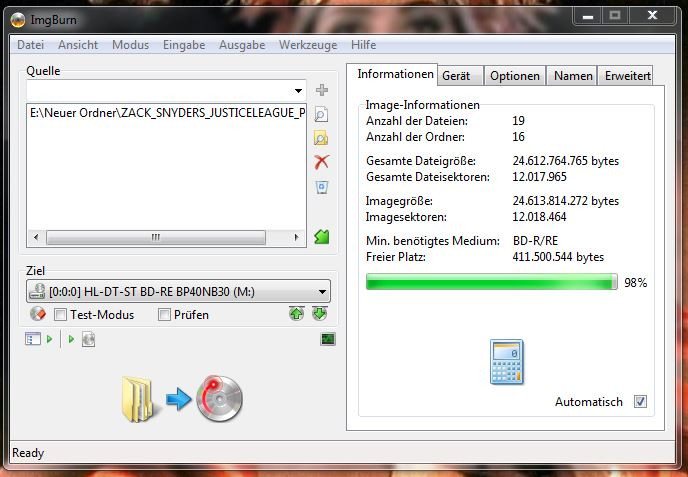Open the Hilfe menu
Screen dimensions: 688x477
tap(363, 45)
